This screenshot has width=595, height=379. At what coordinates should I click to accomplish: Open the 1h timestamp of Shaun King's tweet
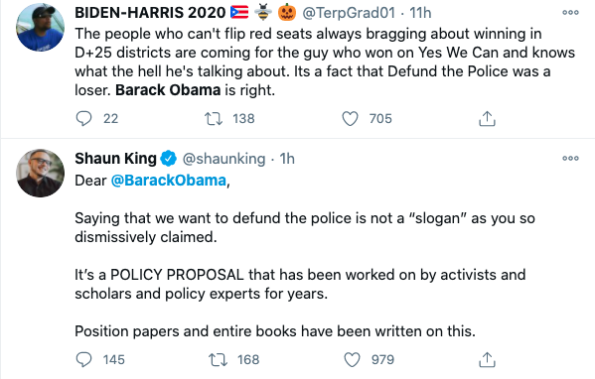(x=287, y=159)
